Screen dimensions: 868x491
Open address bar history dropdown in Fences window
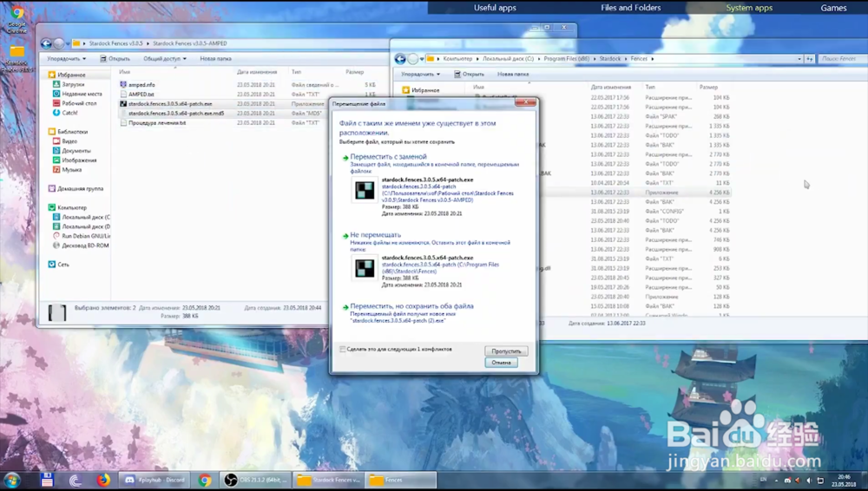pyautogui.click(x=799, y=59)
